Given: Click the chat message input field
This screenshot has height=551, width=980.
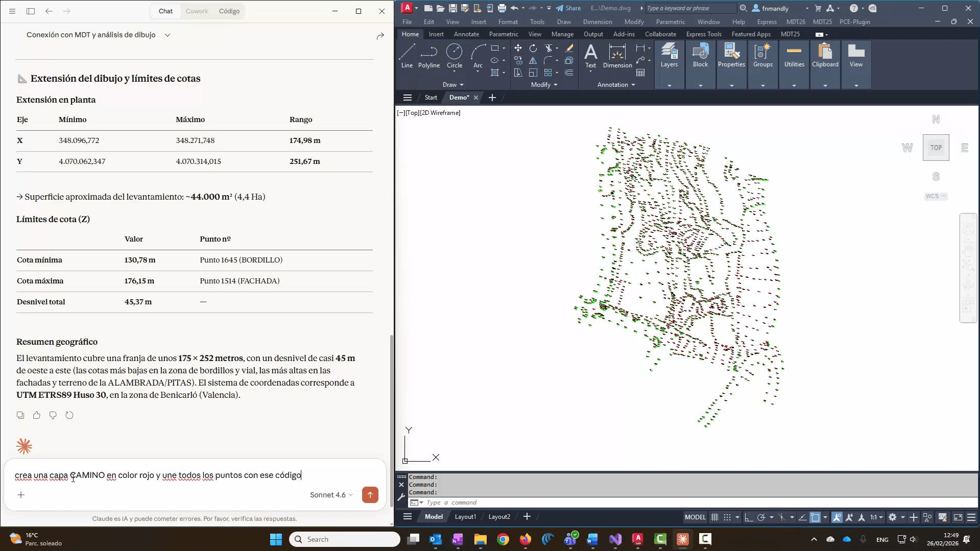Looking at the screenshot, I should (194, 475).
